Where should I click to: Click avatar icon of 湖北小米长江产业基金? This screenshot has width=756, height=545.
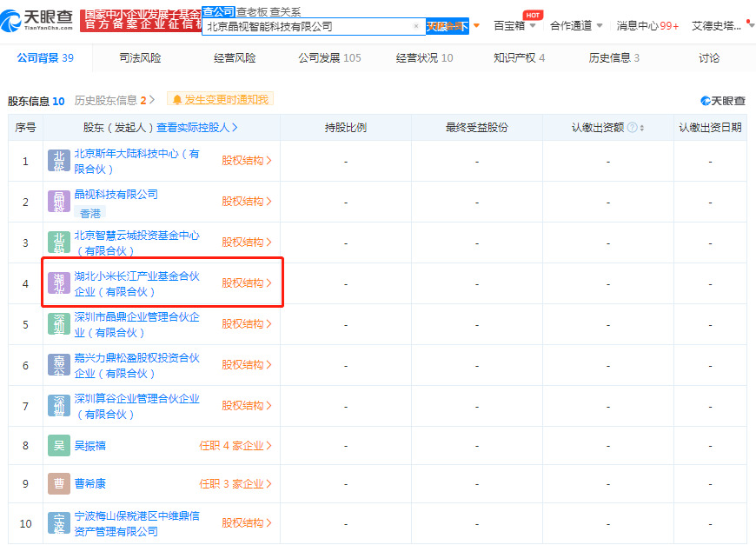click(x=59, y=283)
